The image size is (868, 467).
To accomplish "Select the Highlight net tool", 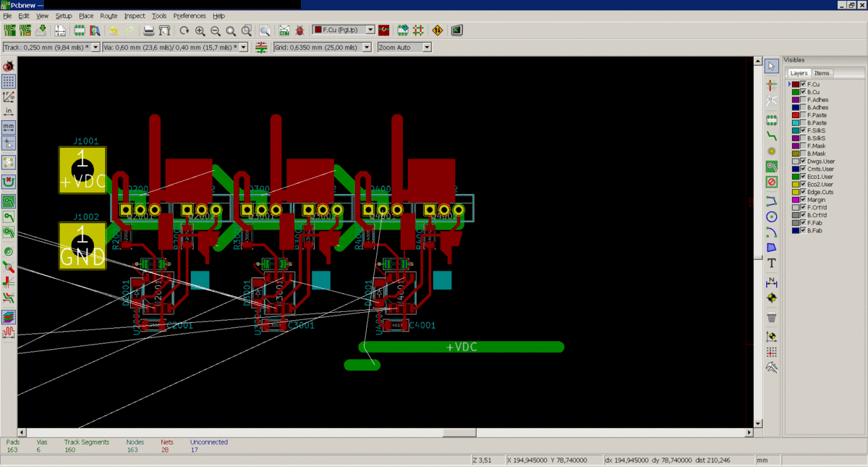I will click(772, 85).
